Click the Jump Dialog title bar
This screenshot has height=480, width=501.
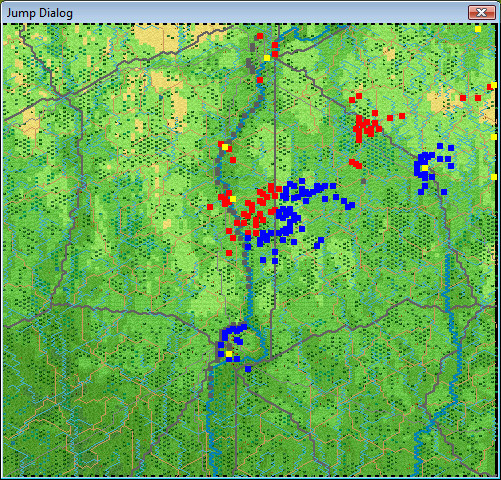coord(233,13)
